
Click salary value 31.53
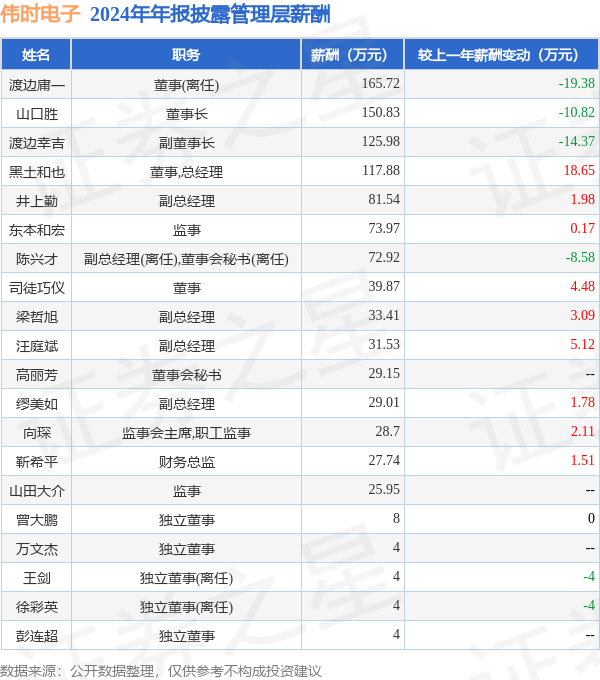384,344
